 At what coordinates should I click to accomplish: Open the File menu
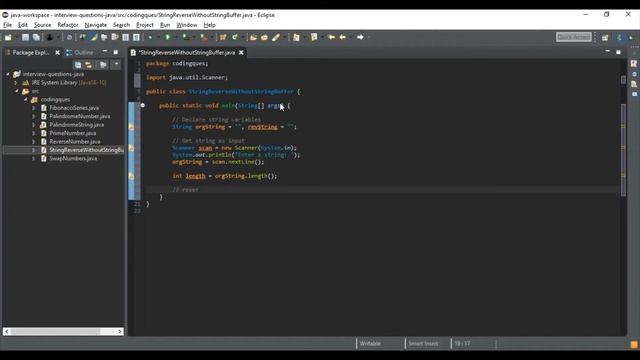pos(7,25)
